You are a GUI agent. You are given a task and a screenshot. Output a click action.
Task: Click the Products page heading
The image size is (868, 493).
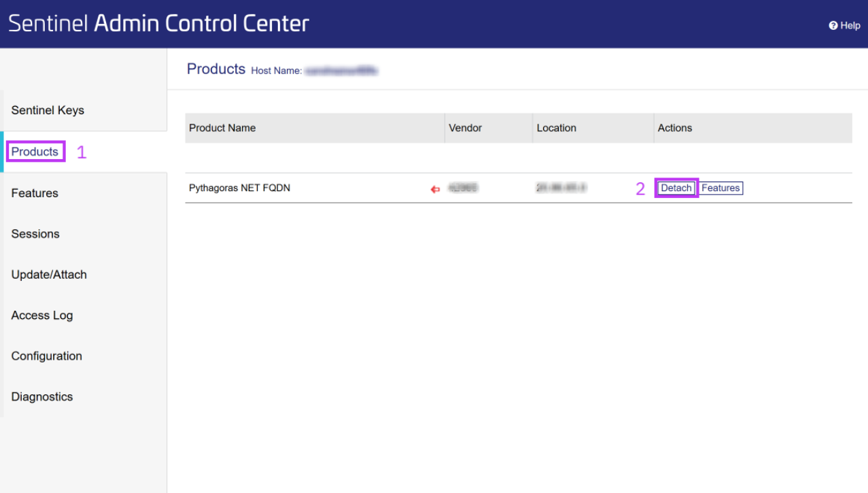click(x=216, y=69)
